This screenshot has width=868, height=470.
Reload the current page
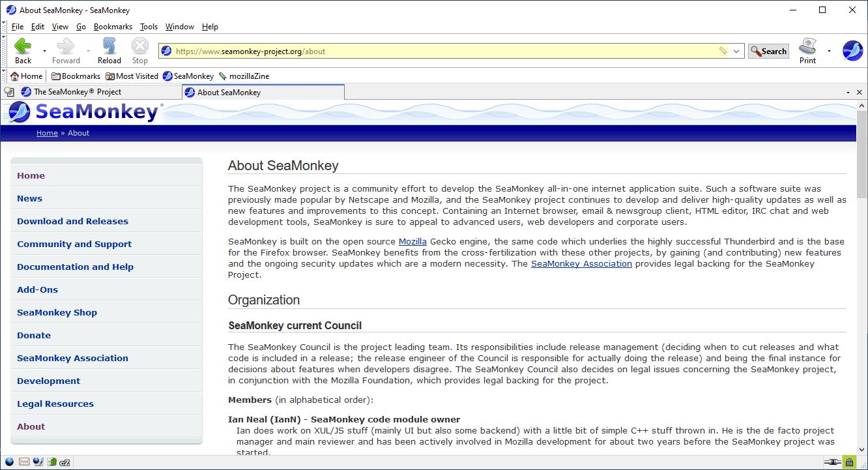click(x=109, y=51)
